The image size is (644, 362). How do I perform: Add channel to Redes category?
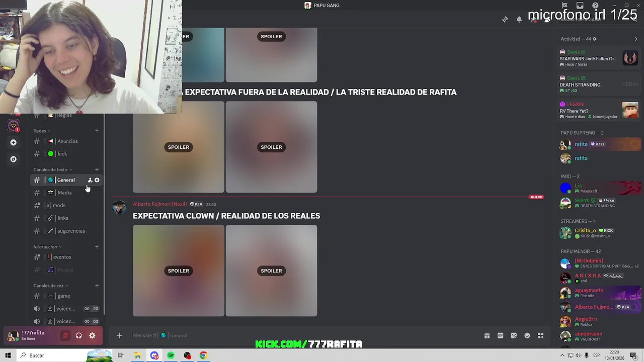pos(97,131)
